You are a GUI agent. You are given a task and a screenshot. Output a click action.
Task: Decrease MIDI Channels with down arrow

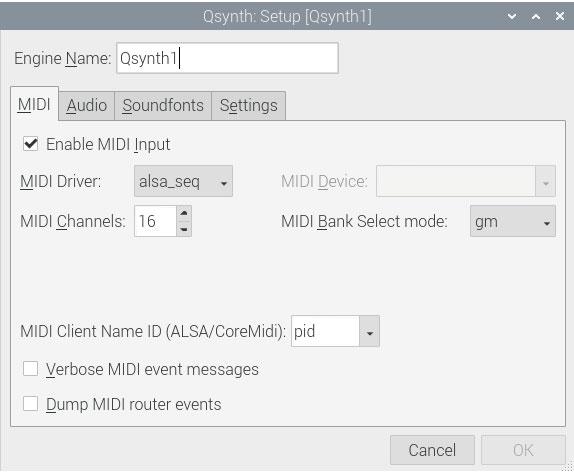click(x=184, y=229)
